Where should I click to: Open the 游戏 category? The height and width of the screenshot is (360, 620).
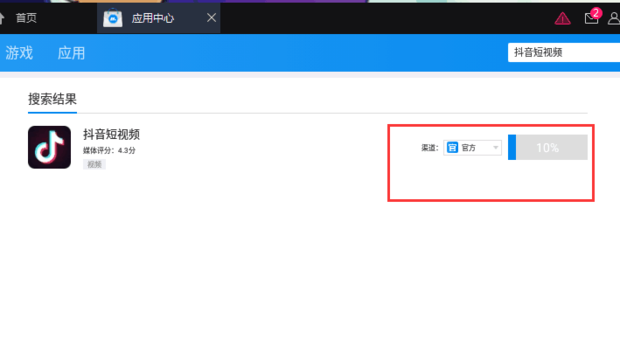point(19,53)
